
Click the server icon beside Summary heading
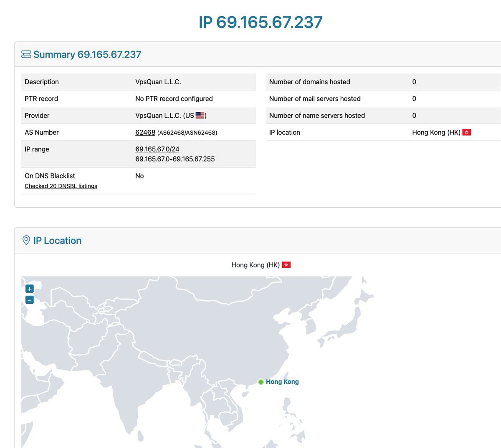coord(26,54)
